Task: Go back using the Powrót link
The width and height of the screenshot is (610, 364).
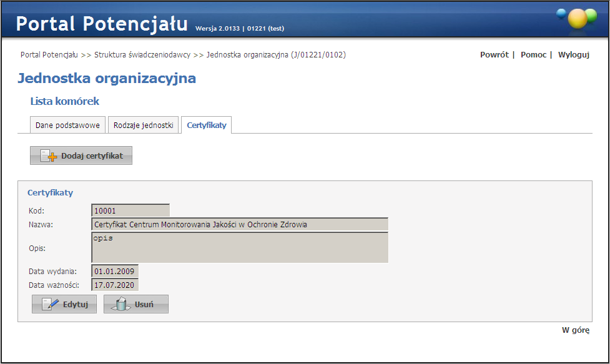Action: [x=494, y=55]
